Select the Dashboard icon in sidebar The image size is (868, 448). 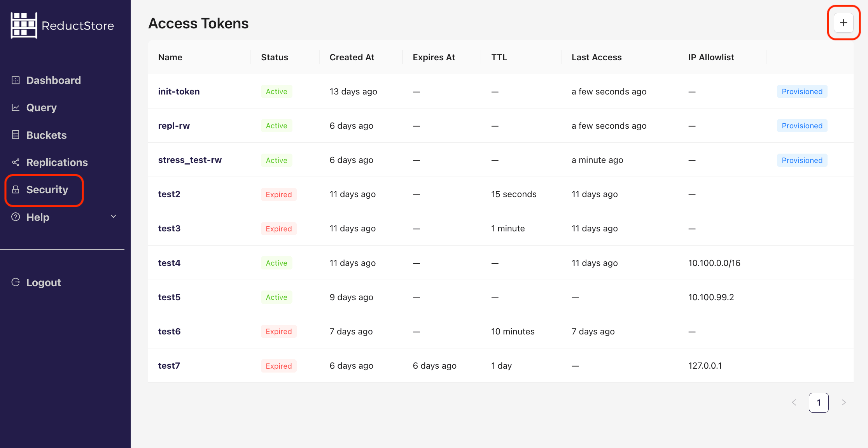(x=16, y=80)
